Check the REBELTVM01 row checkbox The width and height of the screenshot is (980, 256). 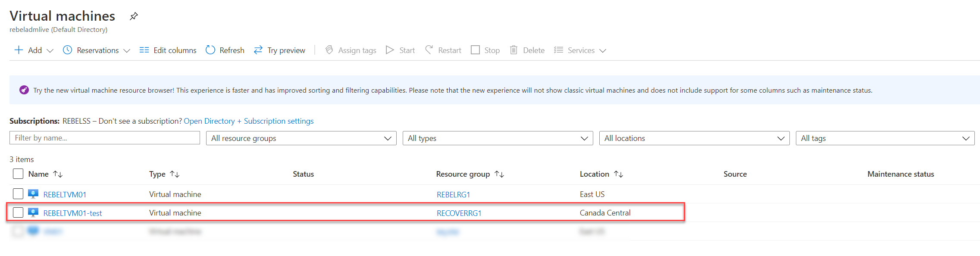(x=18, y=194)
